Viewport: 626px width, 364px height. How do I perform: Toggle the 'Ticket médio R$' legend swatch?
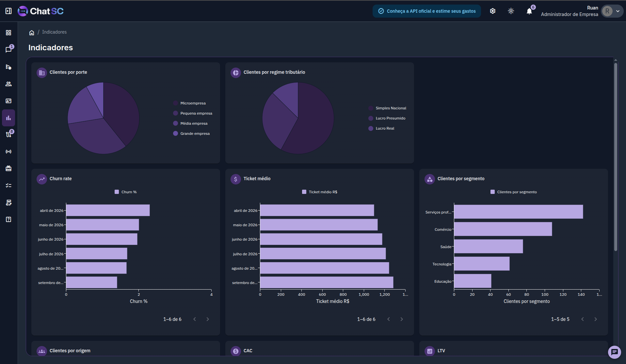tap(304, 192)
